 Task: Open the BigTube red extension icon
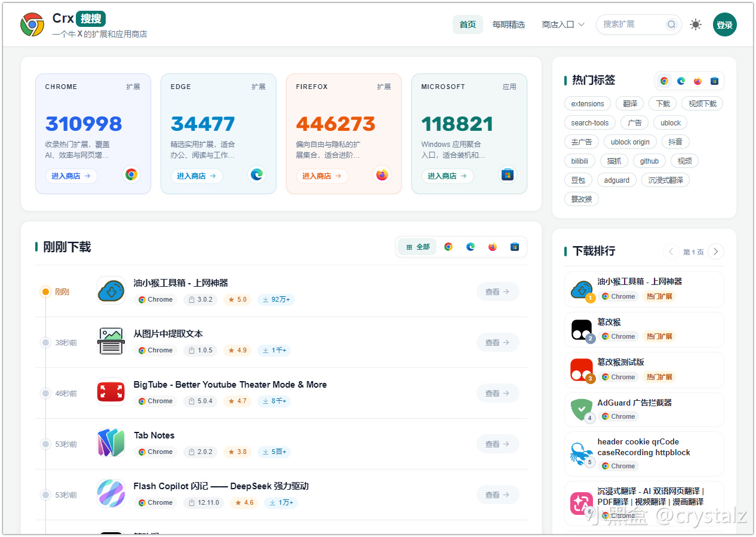click(111, 392)
